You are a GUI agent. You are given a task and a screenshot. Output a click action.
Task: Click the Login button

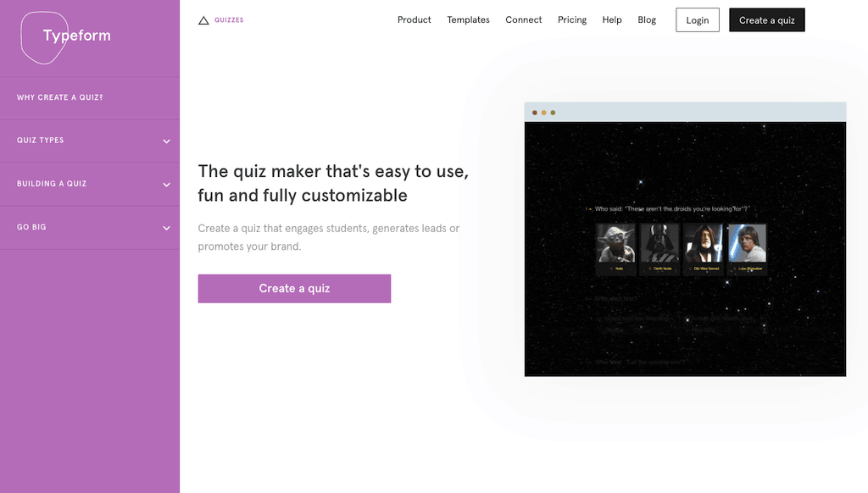697,19
